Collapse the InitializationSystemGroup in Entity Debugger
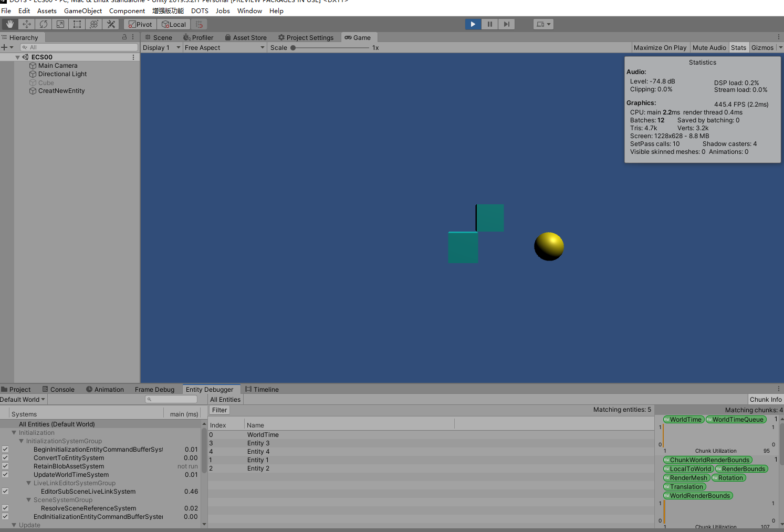This screenshot has height=532, width=784. 22,441
